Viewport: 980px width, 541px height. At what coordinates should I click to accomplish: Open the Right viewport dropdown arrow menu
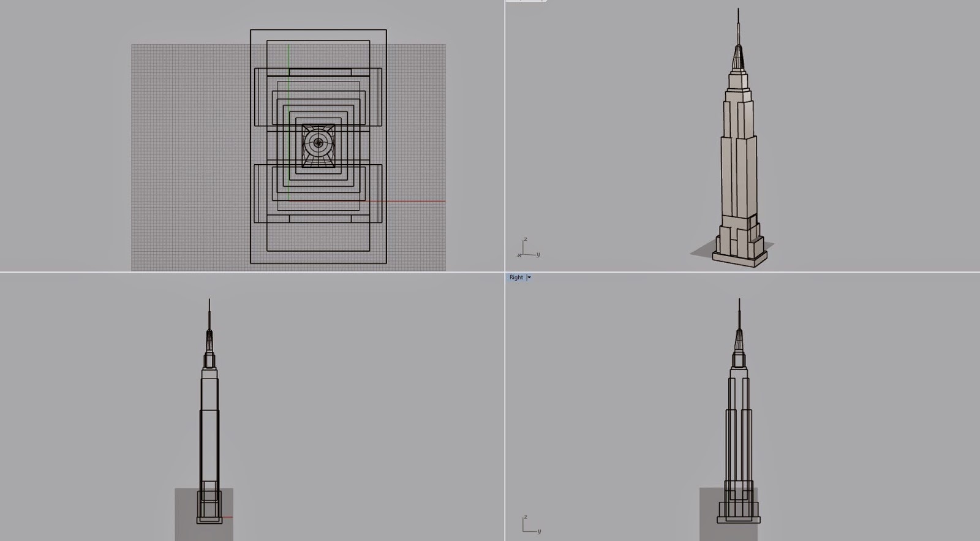[529, 278]
